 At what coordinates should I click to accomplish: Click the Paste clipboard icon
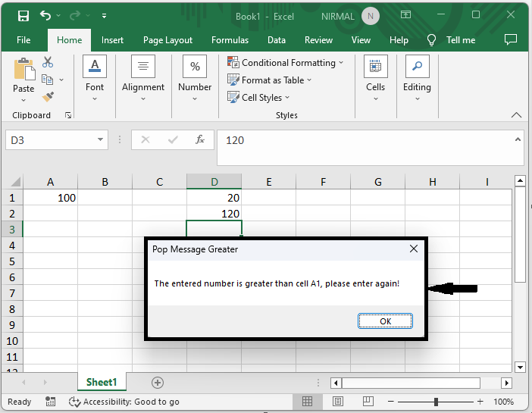(23, 70)
